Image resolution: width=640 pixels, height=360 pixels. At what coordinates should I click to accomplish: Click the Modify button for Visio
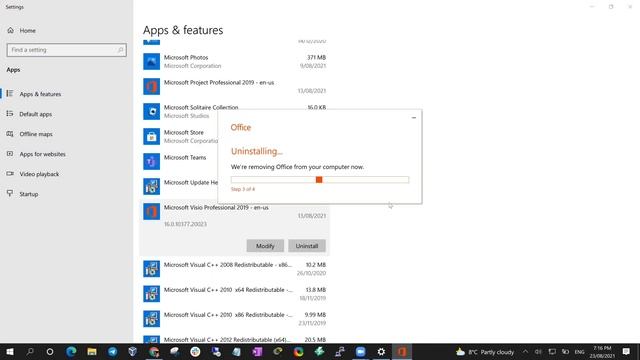coord(265,246)
